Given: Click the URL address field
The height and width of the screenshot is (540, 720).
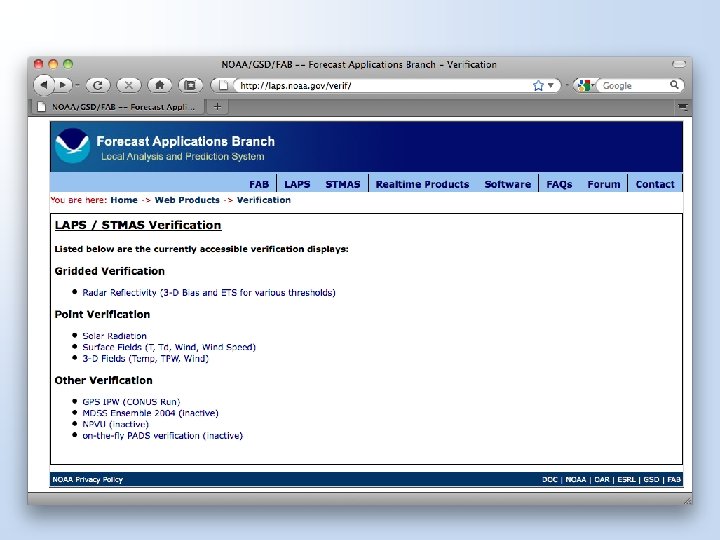Looking at the screenshot, I should click(385, 85).
